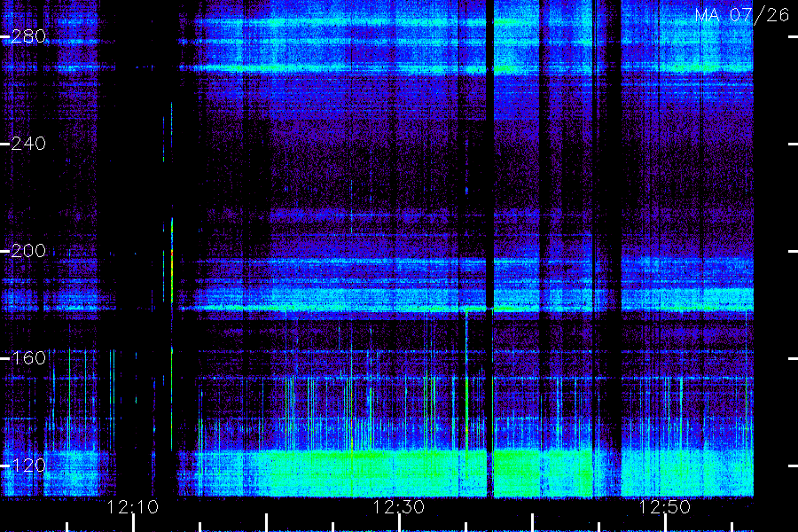Click the 280 frequency axis label
The image size is (798, 532).
tap(28, 36)
